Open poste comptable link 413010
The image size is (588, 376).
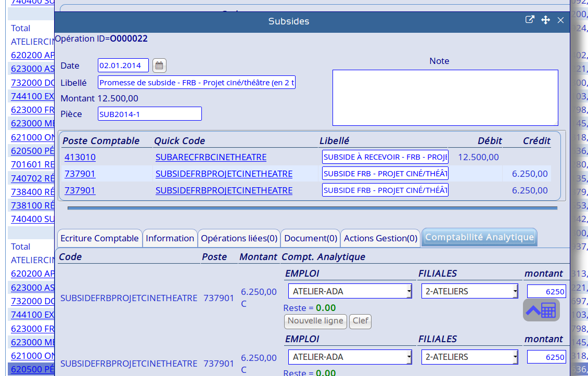[80, 157]
